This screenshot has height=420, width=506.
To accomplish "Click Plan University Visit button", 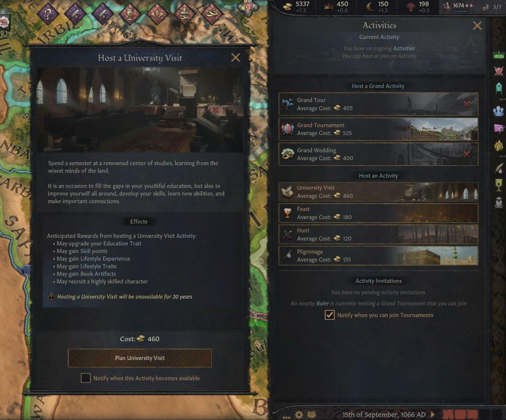I will [x=140, y=357].
